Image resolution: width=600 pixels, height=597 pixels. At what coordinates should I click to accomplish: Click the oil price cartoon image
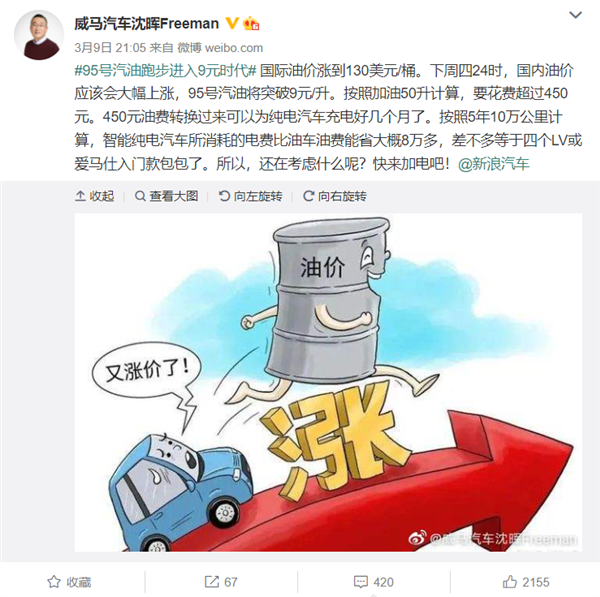click(x=328, y=383)
